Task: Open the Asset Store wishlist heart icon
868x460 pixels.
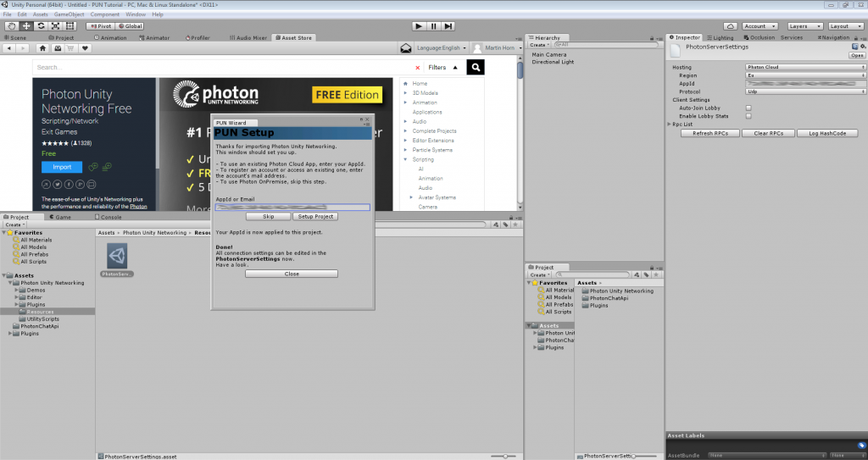Action: tap(85, 48)
